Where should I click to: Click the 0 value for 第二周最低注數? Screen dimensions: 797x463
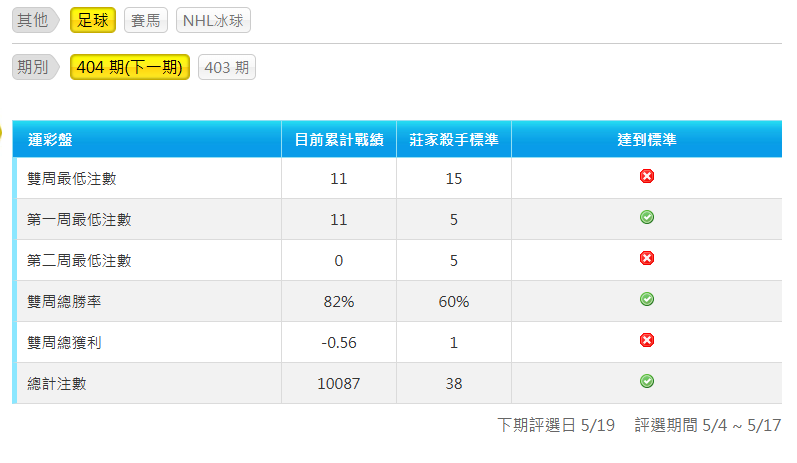(x=339, y=261)
